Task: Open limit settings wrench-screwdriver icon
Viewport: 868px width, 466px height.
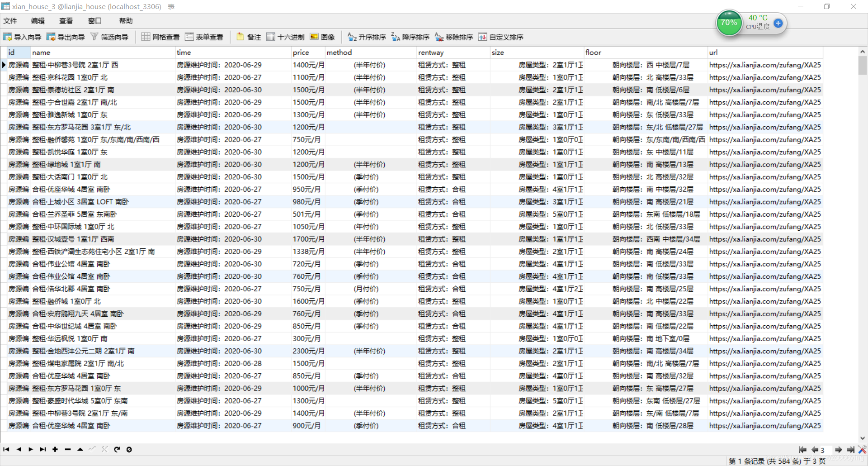Action: pyautogui.click(x=862, y=450)
